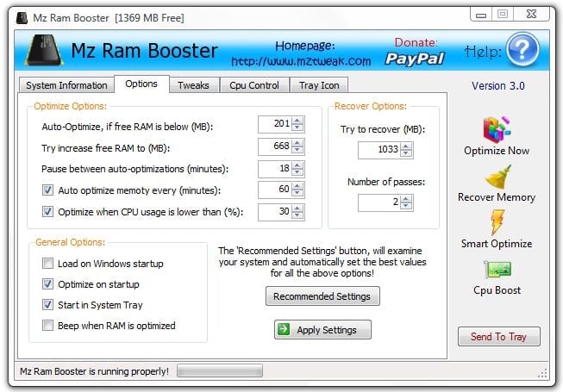Click the status bar progress bar
Viewport: 563px width, 392px height.
coord(220,370)
